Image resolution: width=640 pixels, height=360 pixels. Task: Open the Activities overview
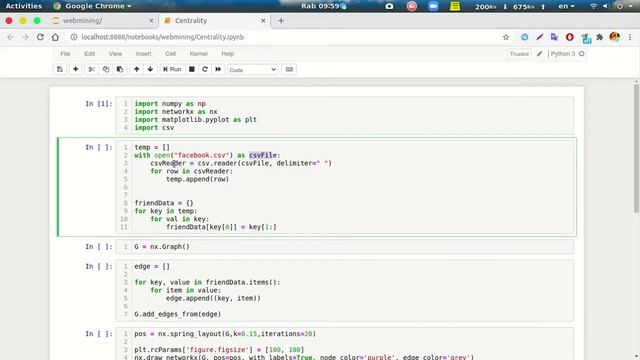(23, 6)
